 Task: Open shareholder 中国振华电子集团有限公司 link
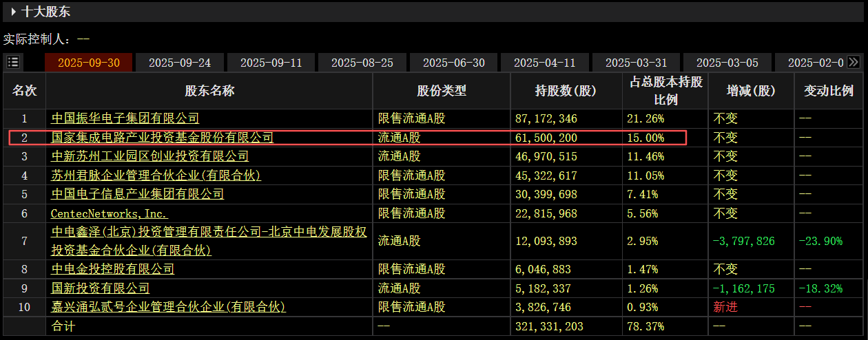(125, 118)
